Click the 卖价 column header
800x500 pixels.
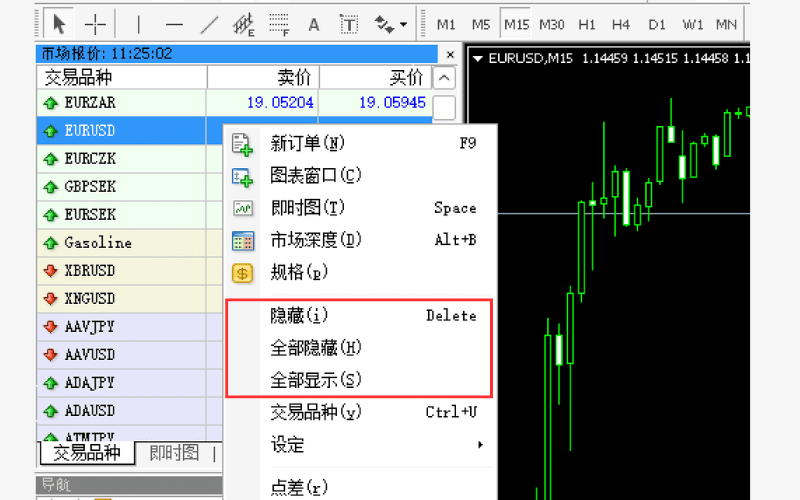pyautogui.click(x=263, y=78)
